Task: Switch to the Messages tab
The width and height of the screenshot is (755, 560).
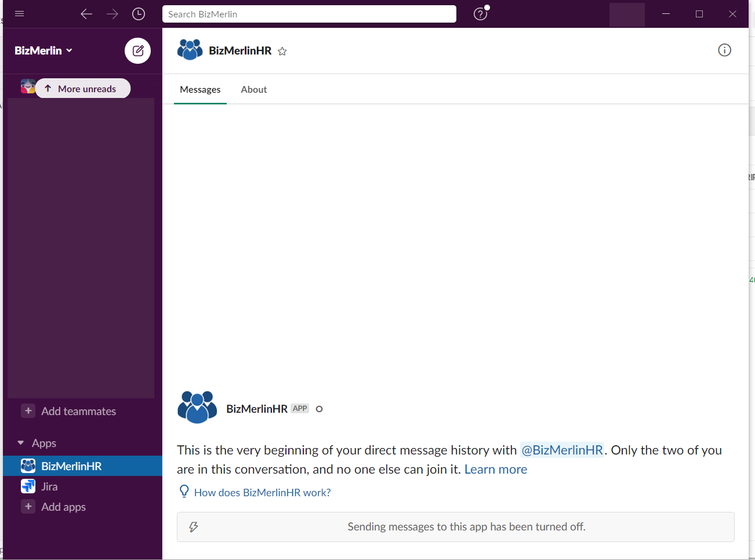Action: click(200, 89)
